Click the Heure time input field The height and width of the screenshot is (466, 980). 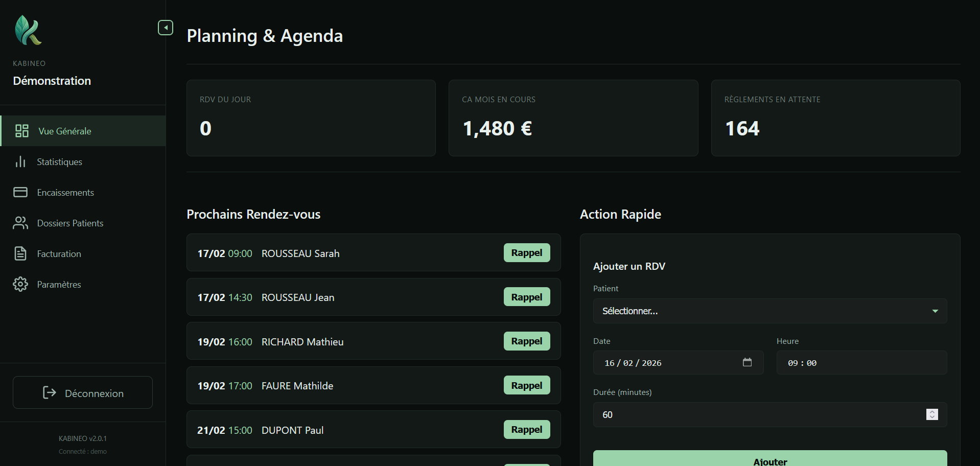point(861,363)
